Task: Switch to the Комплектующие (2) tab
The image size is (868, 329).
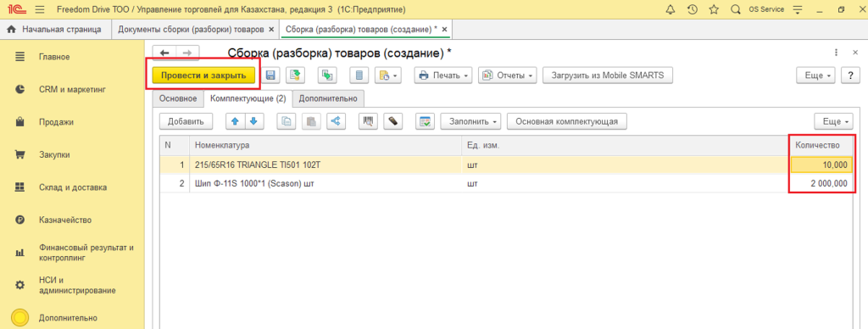Action: coord(248,99)
